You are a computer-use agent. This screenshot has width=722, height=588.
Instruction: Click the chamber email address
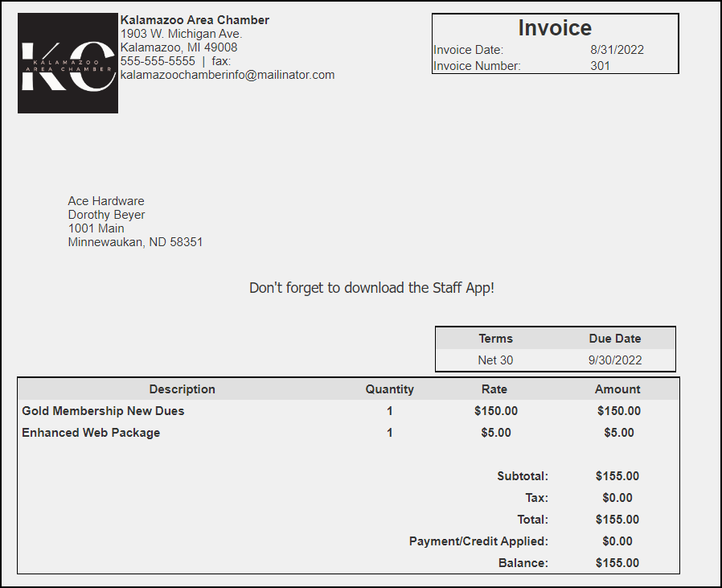coord(227,75)
